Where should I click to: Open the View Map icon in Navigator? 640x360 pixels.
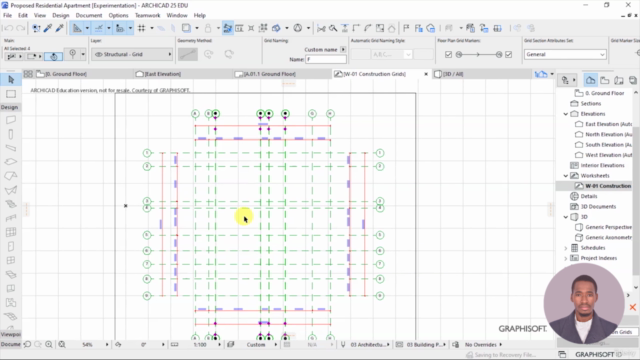click(x=604, y=80)
